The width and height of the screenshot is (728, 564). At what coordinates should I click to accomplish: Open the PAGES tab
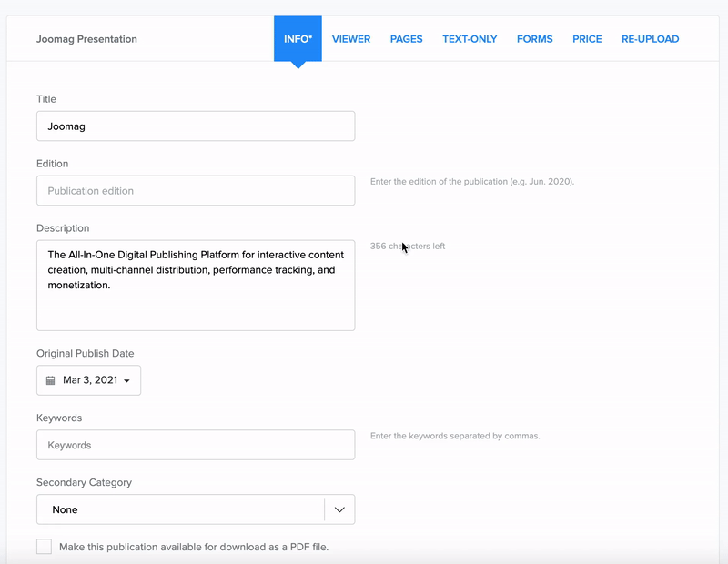[406, 39]
